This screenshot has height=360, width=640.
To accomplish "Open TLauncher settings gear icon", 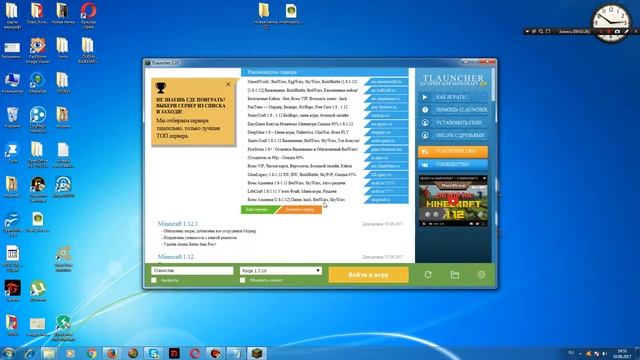I will pos(481,275).
